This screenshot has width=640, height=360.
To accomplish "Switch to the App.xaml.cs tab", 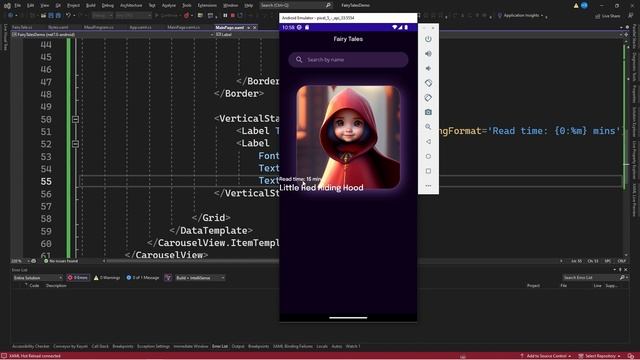I will [140, 27].
